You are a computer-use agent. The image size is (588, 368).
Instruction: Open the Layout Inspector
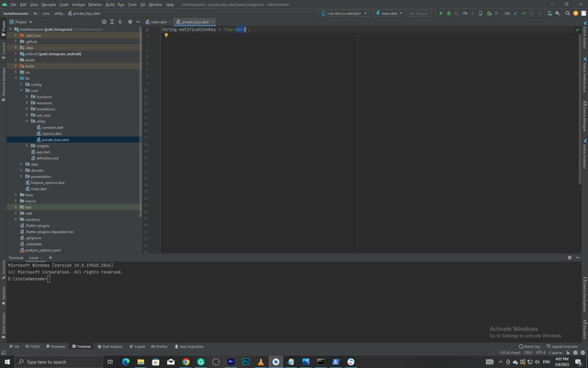562,346
